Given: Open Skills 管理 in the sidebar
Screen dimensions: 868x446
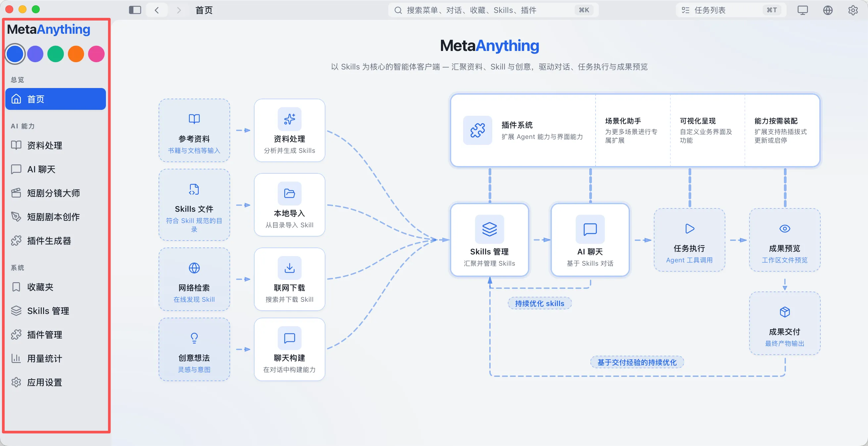Looking at the screenshot, I should point(56,311).
